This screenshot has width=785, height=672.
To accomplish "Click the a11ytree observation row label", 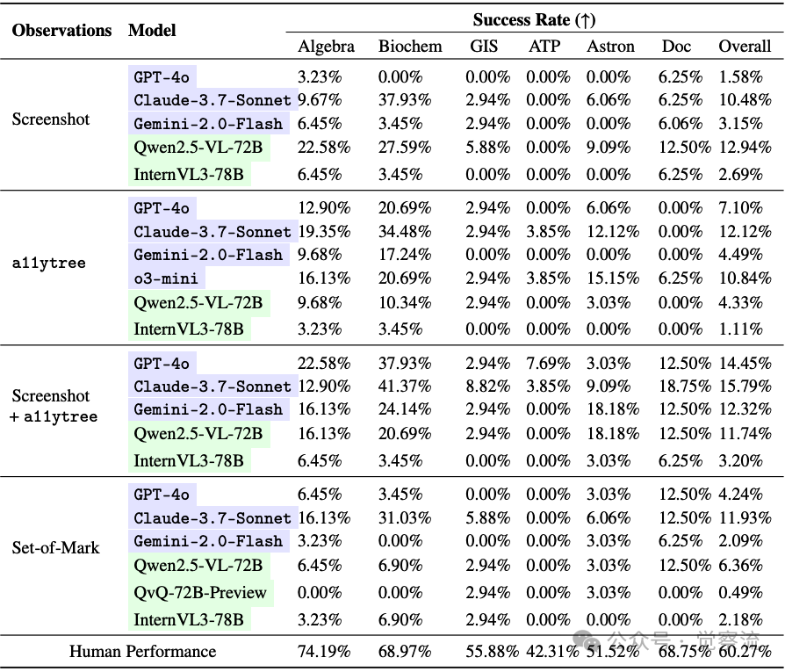I will 48,263.
